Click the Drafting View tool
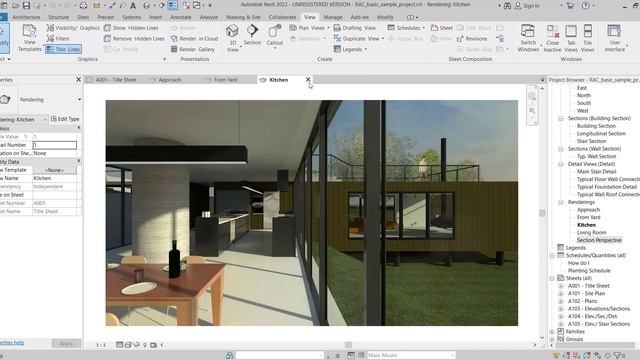Screen dimensions: 640x360 [x=355, y=28]
